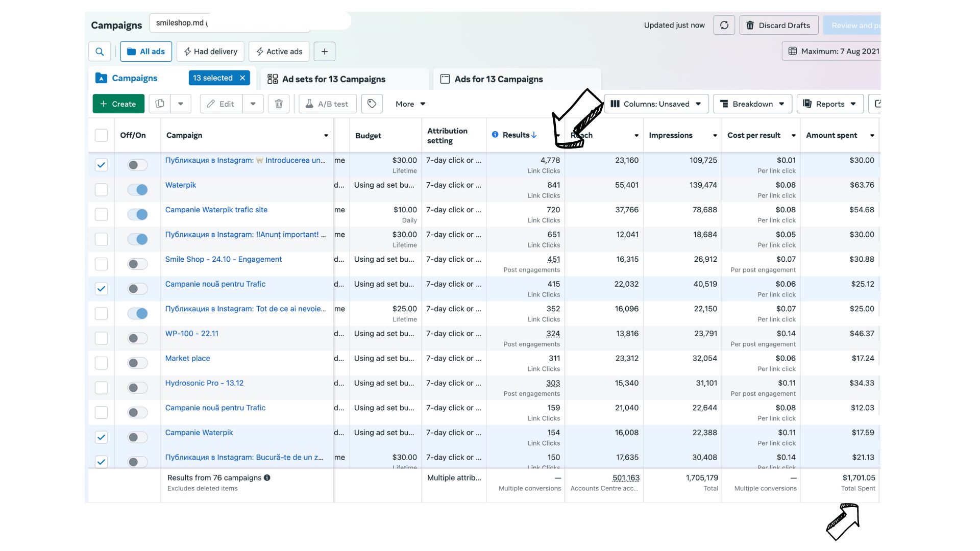Switch to Ads for 13 Campaigns tab
Screen dimensions: 980x551
pos(498,79)
